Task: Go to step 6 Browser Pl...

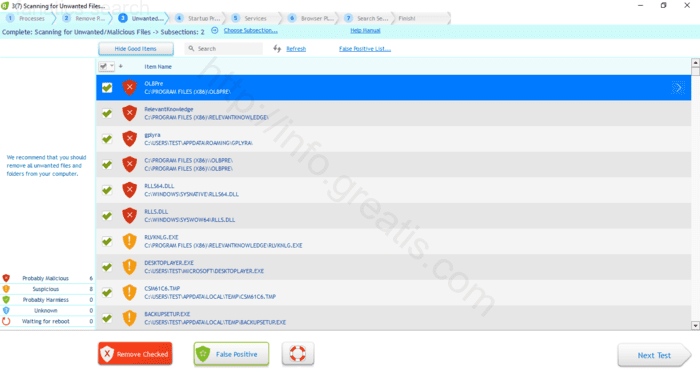Action: click(311, 18)
